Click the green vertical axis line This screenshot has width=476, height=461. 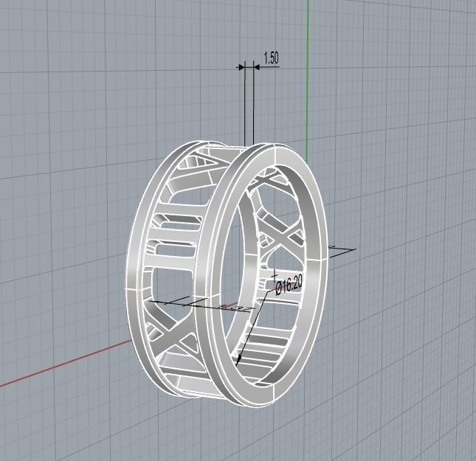click(308, 81)
